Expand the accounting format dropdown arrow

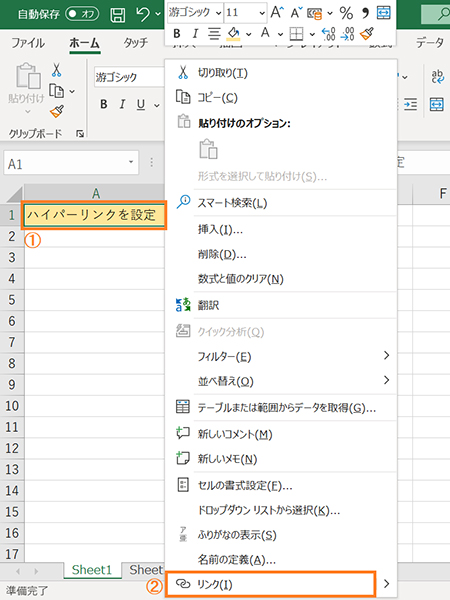click(330, 13)
